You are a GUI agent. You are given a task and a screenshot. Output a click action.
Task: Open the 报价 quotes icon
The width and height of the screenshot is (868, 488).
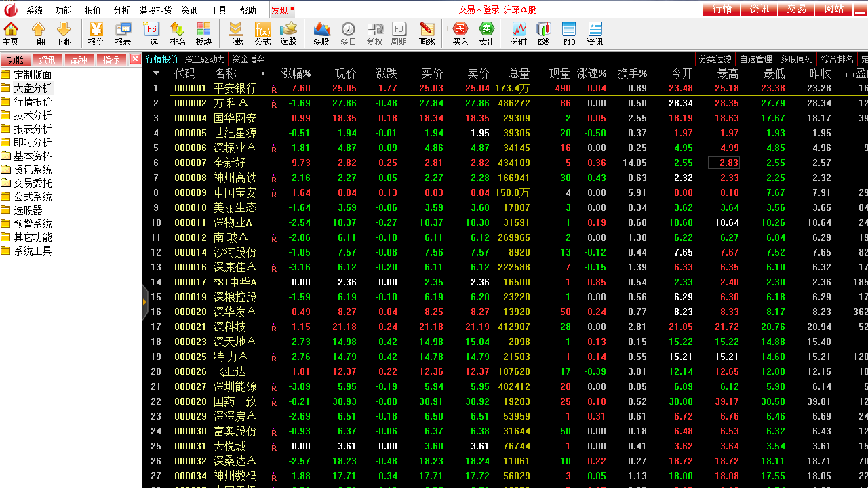(95, 31)
